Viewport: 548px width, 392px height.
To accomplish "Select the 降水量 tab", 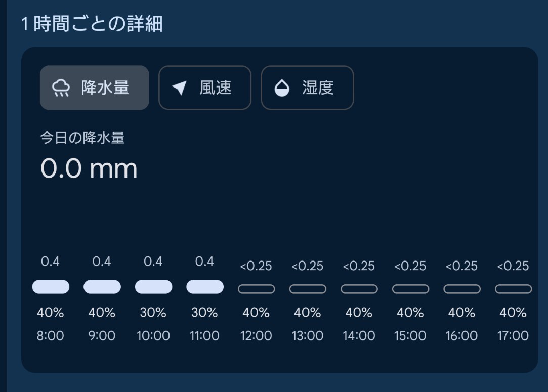I will coord(95,88).
